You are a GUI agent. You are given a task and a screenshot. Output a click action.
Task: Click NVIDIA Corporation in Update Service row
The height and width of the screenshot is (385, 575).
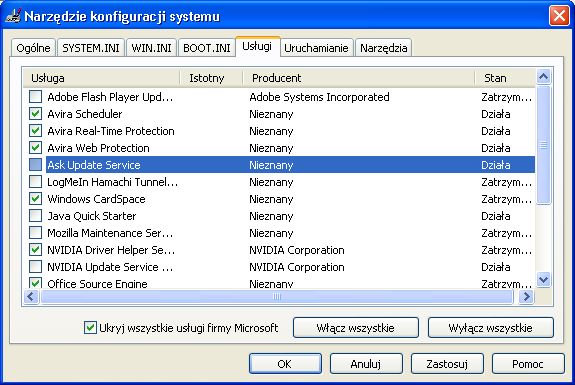(297, 267)
